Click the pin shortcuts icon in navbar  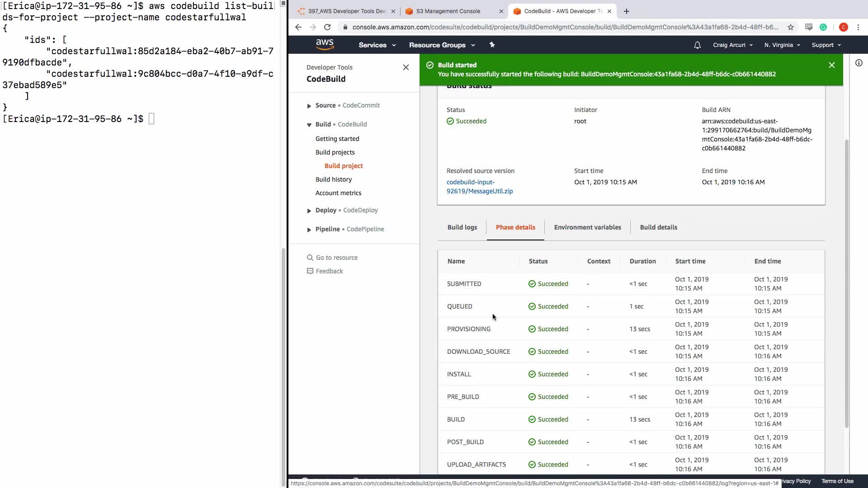click(x=492, y=45)
